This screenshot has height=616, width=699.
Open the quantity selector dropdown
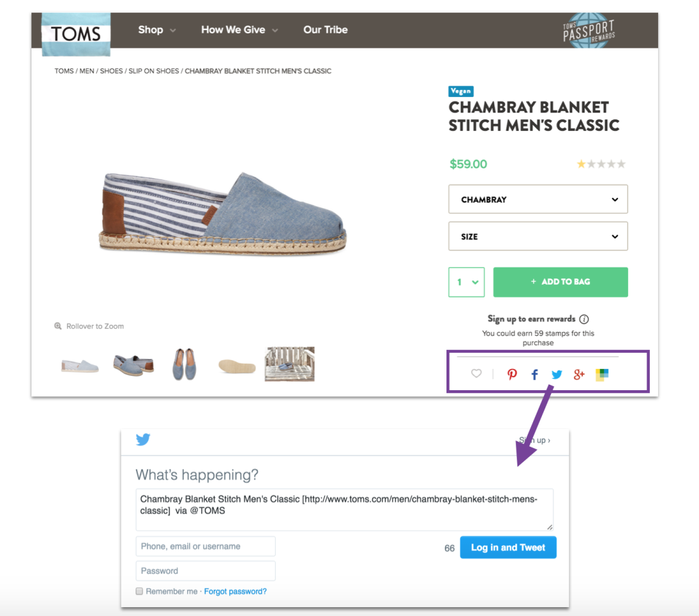[466, 282]
